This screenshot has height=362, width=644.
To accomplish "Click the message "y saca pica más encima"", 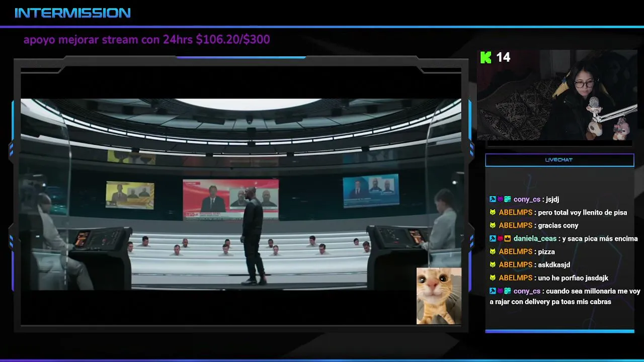I will tap(600, 239).
